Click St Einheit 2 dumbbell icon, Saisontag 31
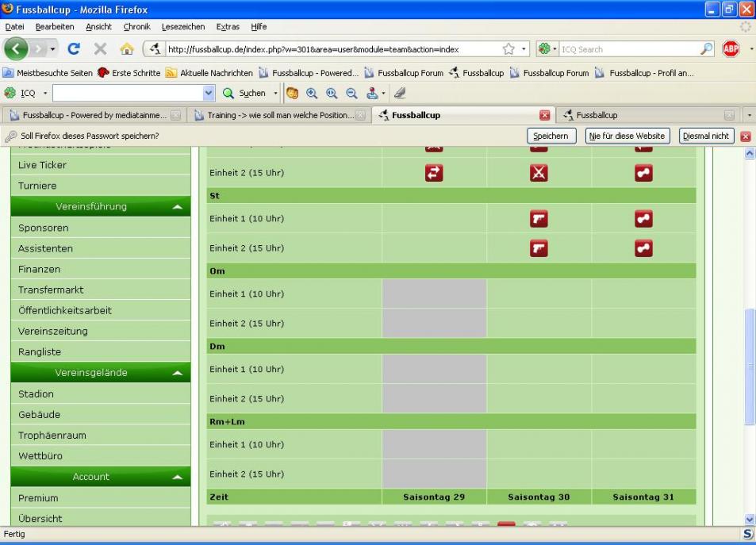The image size is (756, 545). click(x=643, y=248)
